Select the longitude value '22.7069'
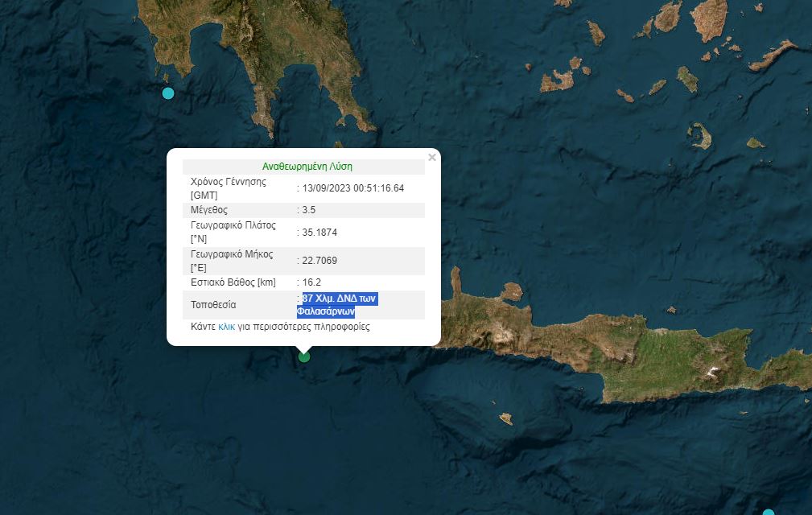Image resolution: width=812 pixels, height=515 pixels. point(319,261)
